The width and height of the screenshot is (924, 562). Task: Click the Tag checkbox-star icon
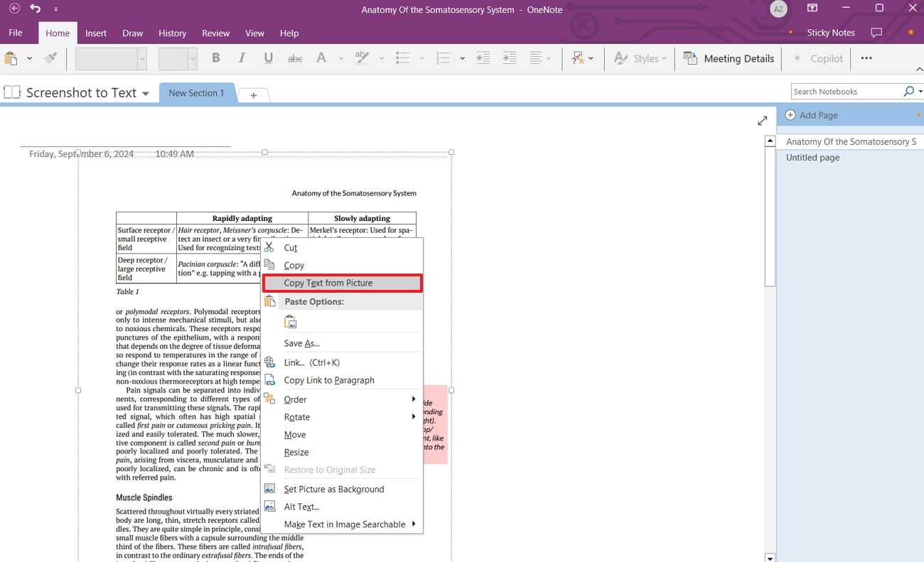pos(578,58)
